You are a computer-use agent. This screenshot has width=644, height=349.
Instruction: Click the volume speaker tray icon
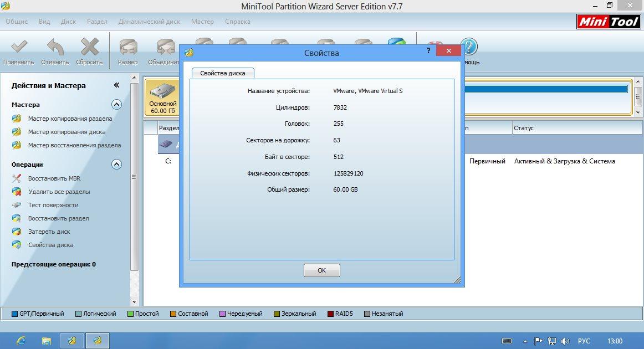pos(565,341)
